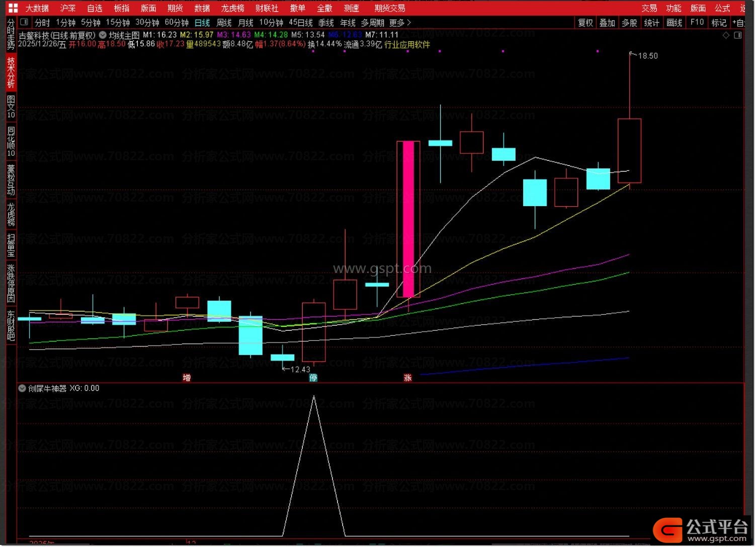Open the 公式 menu
Viewport: 756px width, 547px height.
pos(722,8)
